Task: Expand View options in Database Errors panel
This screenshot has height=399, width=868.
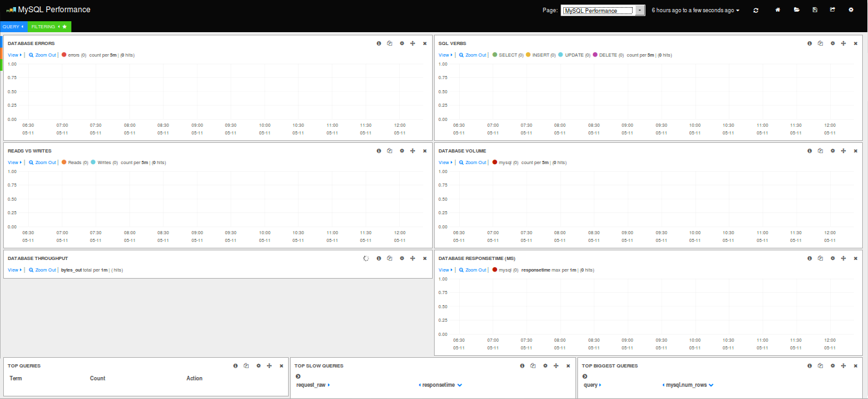Action: pyautogui.click(x=14, y=55)
